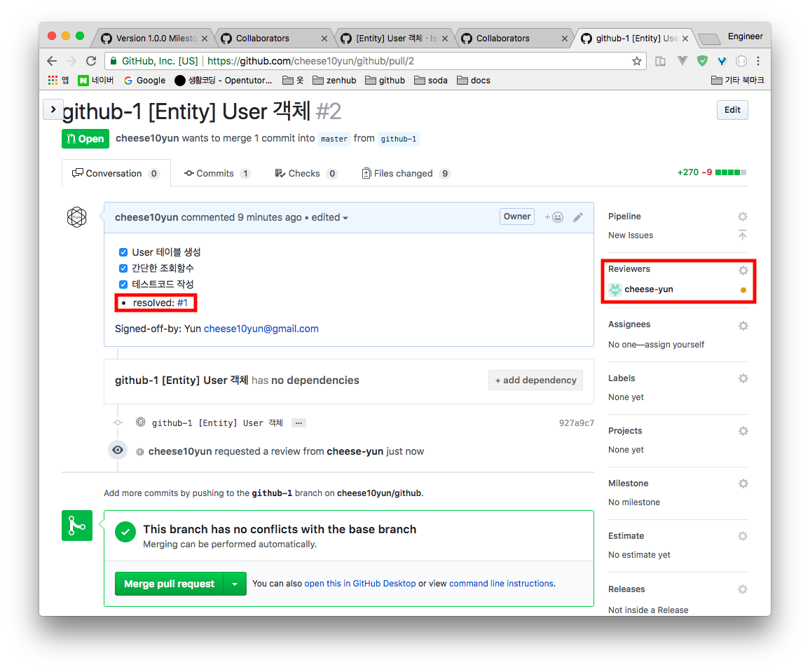Toggle 'User 테이블 생성' checkbox

123,252
